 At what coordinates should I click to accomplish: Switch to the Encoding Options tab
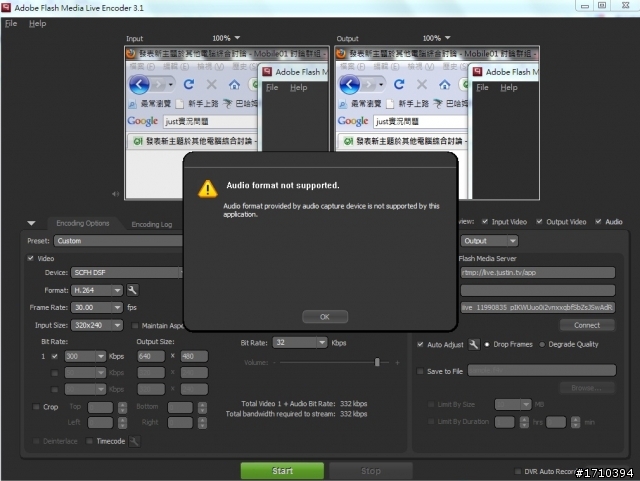tap(83, 223)
